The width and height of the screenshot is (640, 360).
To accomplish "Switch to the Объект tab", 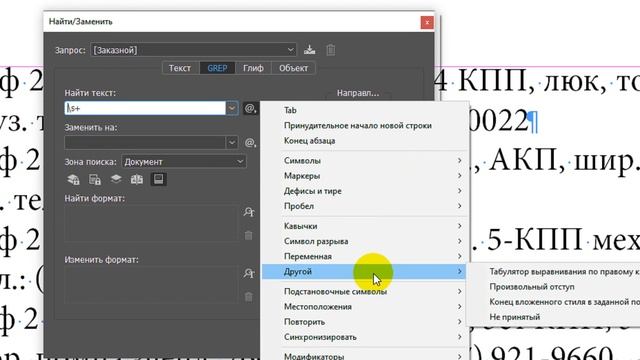I will [x=293, y=68].
